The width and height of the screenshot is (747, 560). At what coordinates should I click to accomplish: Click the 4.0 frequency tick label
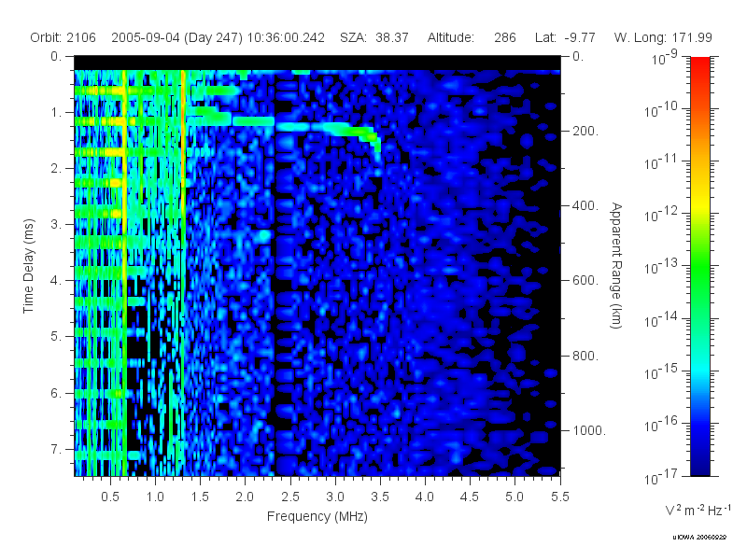click(x=425, y=497)
